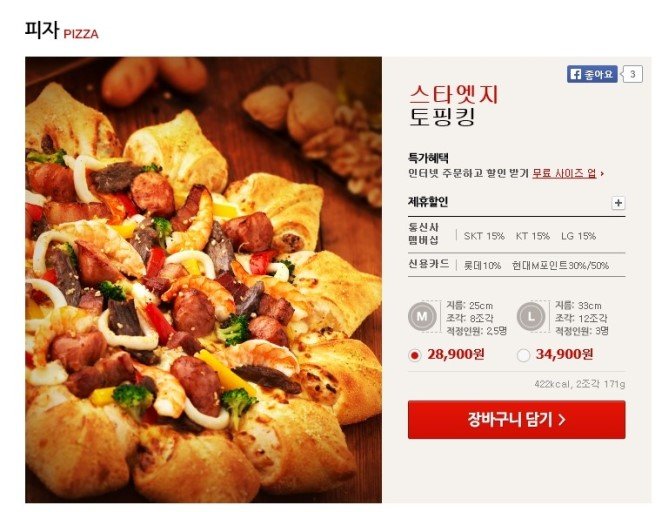Open the 무료 사이즈 업 link
The height and width of the screenshot is (512, 662).
[564, 173]
